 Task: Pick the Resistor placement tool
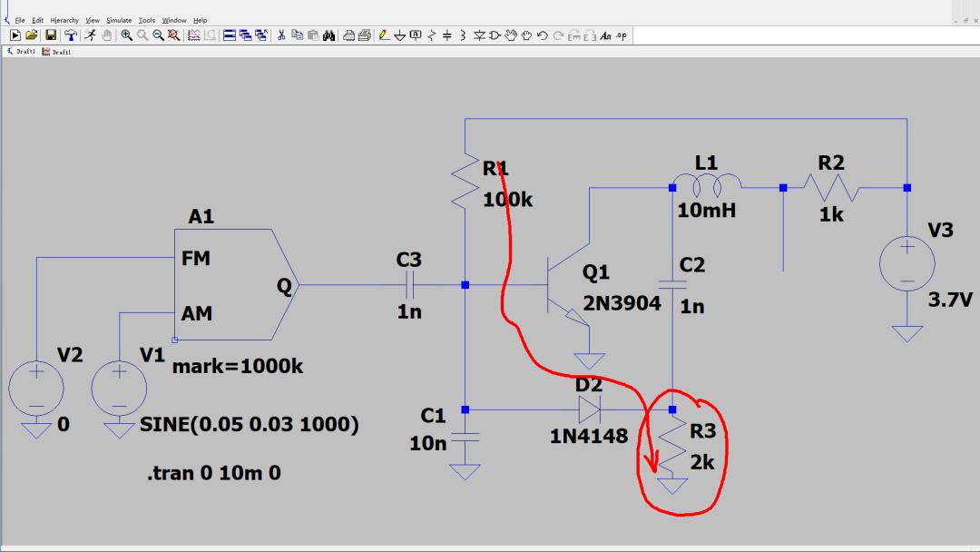pyautogui.click(x=432, y=35)
